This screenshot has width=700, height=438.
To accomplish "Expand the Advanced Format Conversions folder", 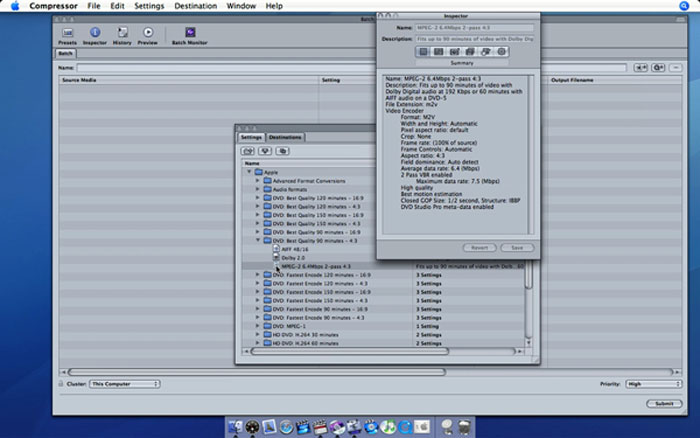I will [258, 181].
